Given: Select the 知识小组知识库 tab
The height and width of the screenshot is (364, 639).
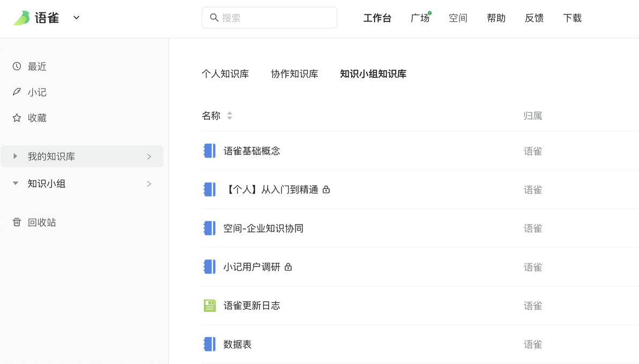Looking at the screenshot, I should pos(373,74).
